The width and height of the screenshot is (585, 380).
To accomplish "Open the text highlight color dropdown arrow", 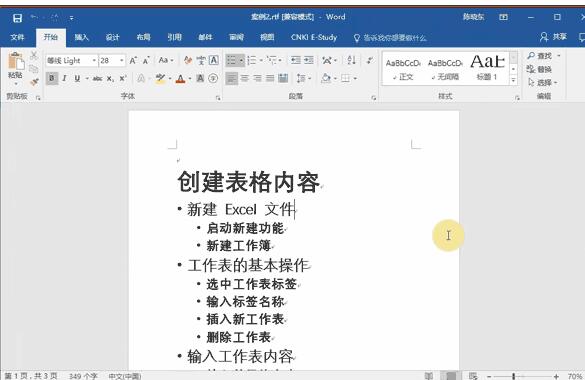I will point(170,79).
